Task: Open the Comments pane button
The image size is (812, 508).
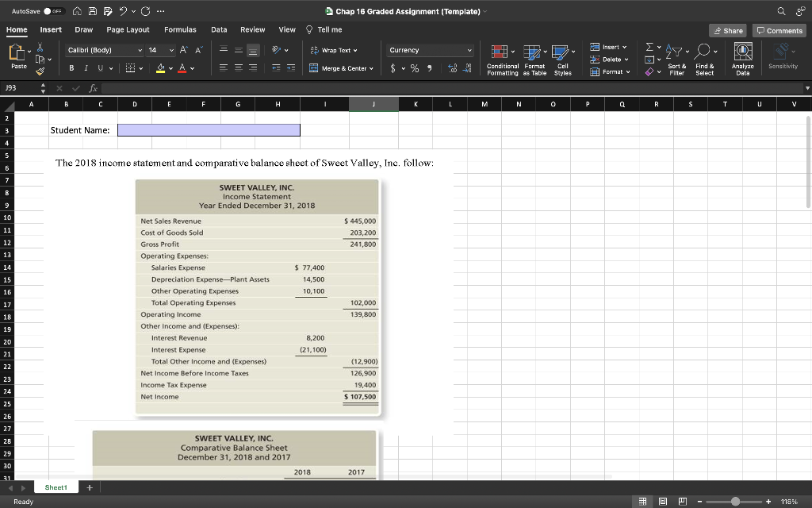Action: [x=779, y=31]
